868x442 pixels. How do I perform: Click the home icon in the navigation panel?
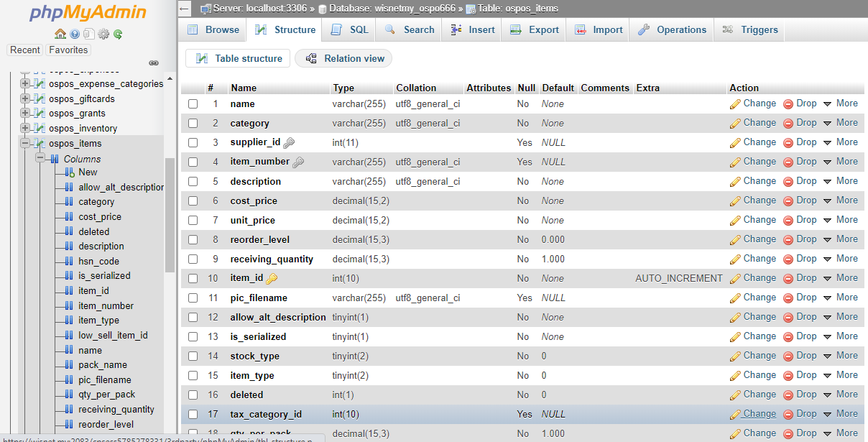point(62,34)
